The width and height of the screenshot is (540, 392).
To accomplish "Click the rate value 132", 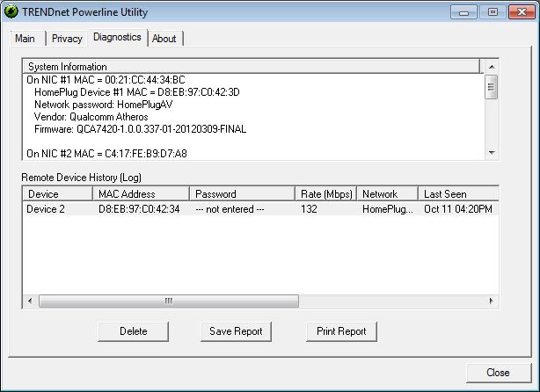I will 309,209.
